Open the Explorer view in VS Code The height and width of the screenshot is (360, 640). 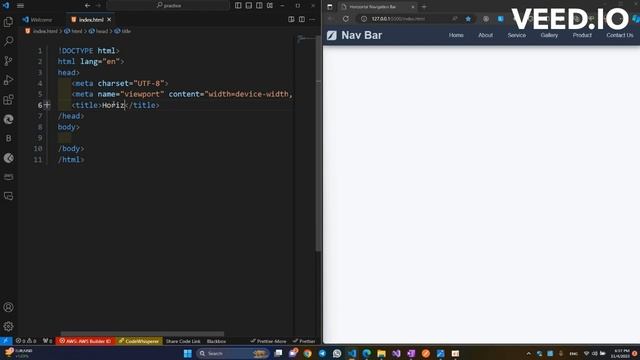(x=8, y=22)
